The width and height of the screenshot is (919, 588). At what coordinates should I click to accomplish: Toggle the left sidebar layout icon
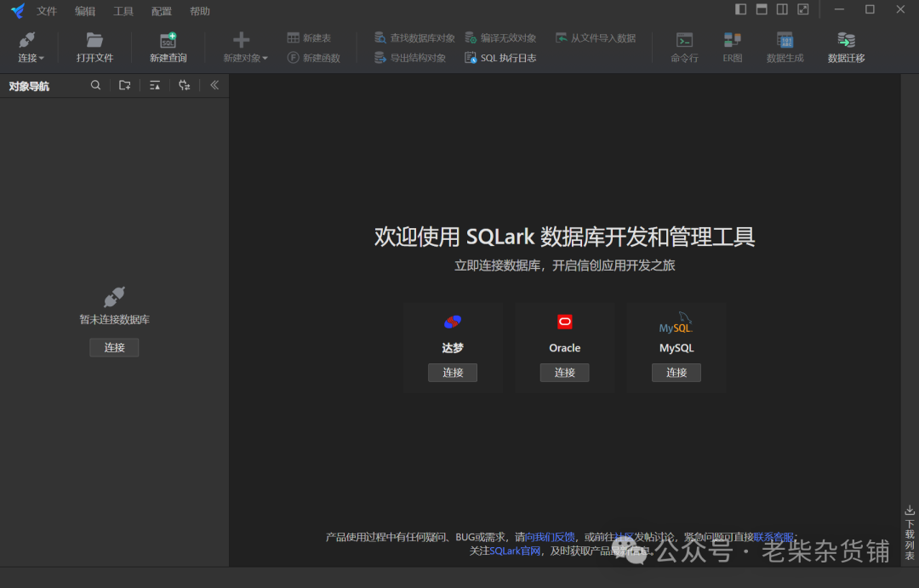[741, 9]
